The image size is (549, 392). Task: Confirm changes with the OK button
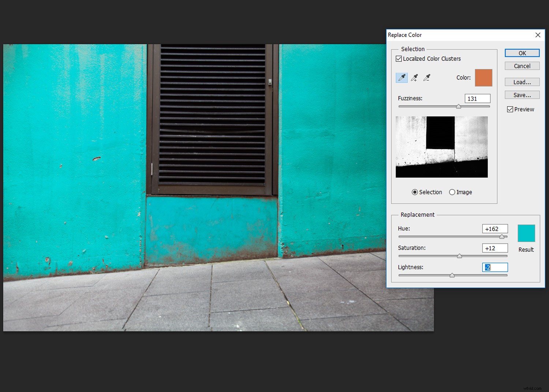(522, 53)
